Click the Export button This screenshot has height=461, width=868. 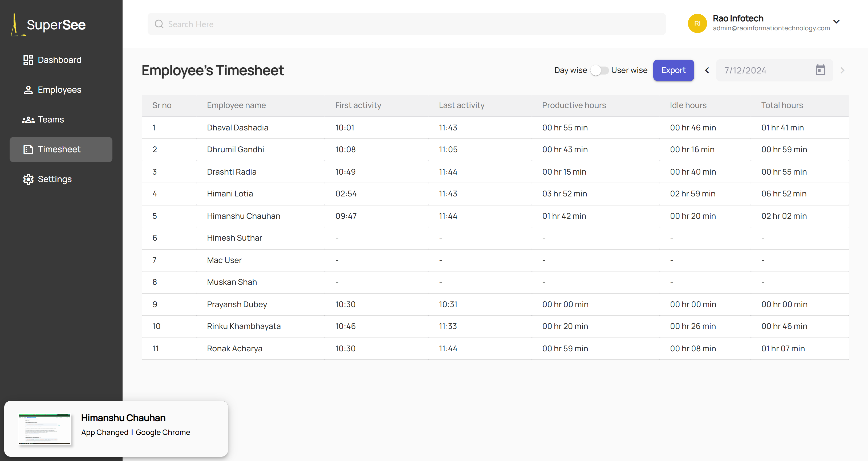tap(673, 70)
